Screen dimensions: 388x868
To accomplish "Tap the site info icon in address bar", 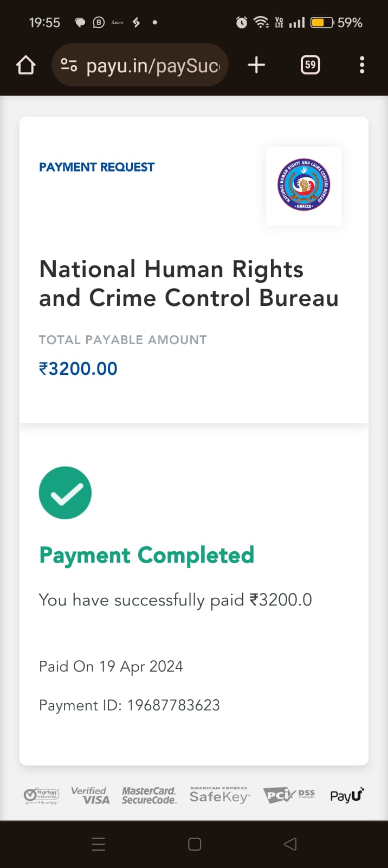I will pos(69,66).
